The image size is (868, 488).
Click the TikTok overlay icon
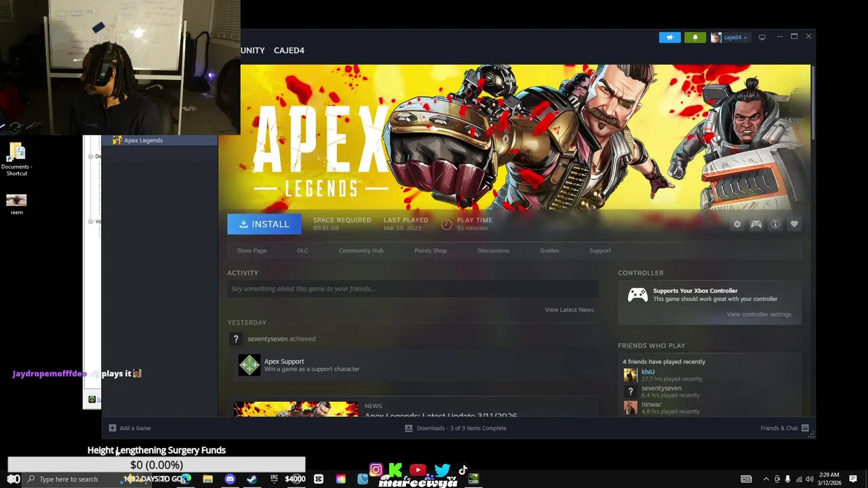point(463,470)
